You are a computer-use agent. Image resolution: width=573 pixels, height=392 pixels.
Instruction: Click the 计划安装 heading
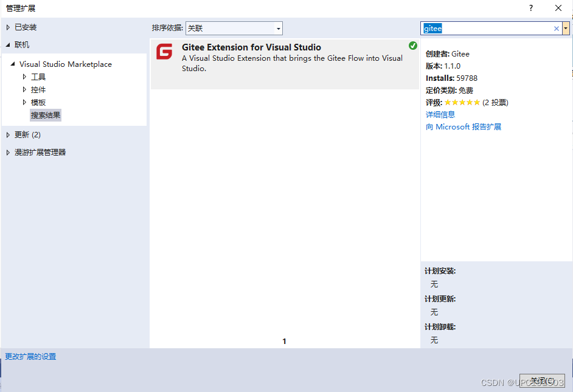[x=440, y=271]
